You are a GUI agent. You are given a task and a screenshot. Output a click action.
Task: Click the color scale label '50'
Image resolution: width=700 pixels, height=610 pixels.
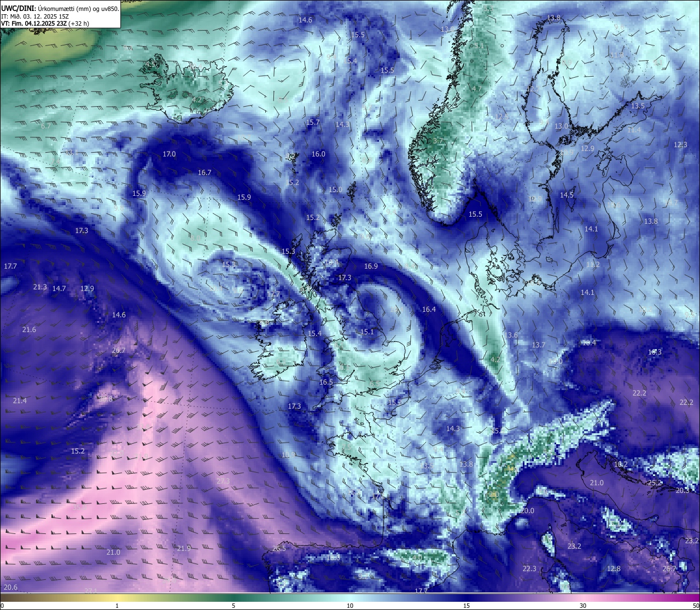(695, 606)
